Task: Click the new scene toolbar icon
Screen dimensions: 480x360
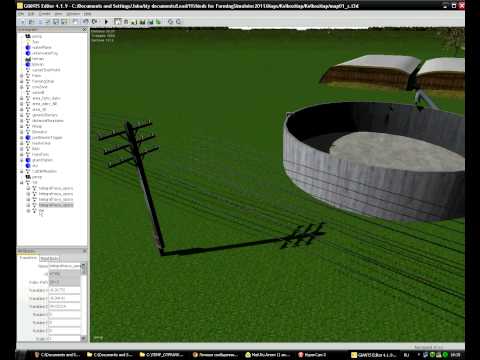Action: (22, 22)
